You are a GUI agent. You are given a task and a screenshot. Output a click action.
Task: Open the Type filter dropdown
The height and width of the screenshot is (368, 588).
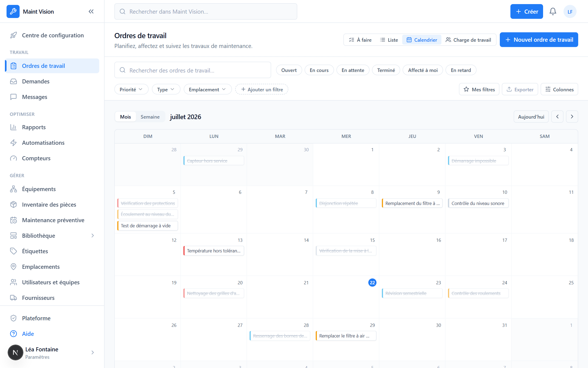(166, 89)
